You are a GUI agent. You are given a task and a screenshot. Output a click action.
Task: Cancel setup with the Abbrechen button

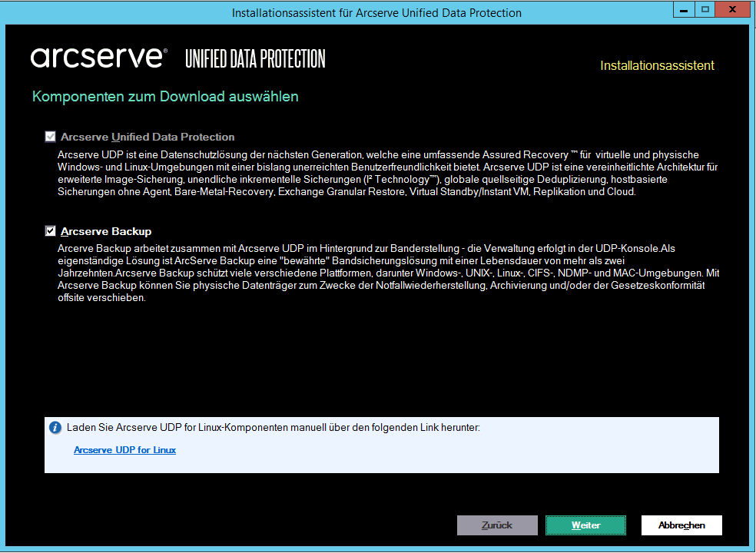(x=681, y=525)
